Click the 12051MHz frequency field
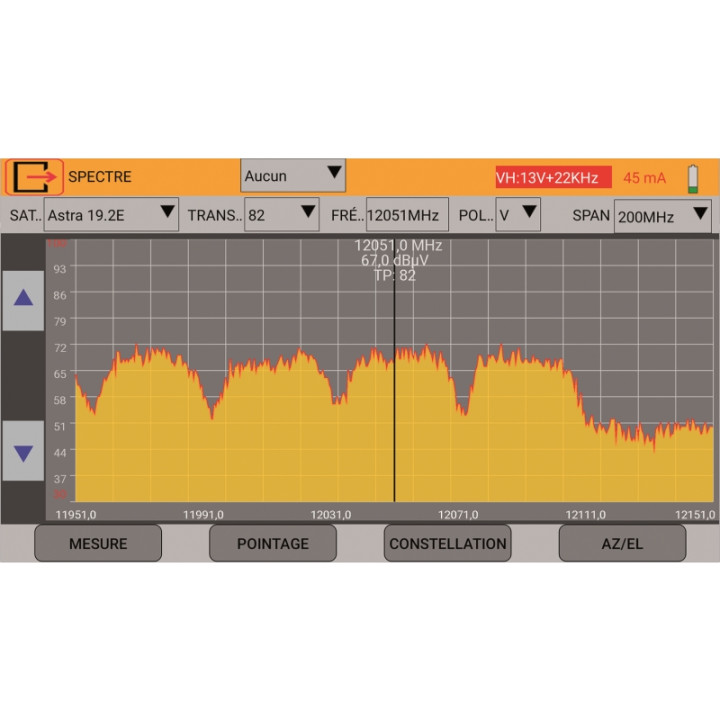Image resolution: width=720 pixels, height=720 pixels. [406, 215]
